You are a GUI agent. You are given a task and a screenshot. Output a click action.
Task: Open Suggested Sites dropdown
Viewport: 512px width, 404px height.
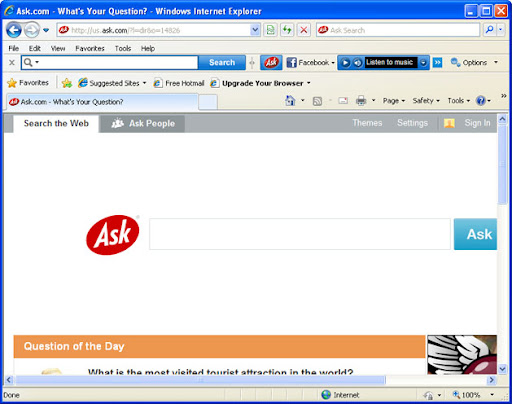point(112,83)
